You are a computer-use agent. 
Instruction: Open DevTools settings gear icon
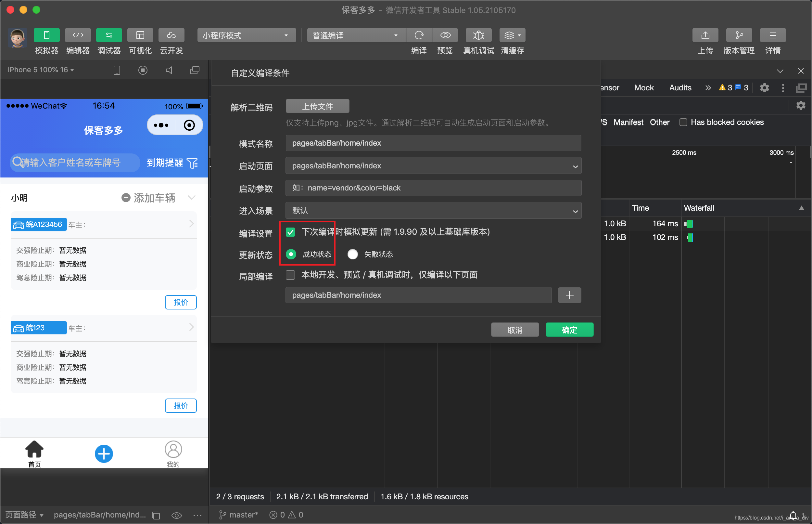tap(764, 88)
